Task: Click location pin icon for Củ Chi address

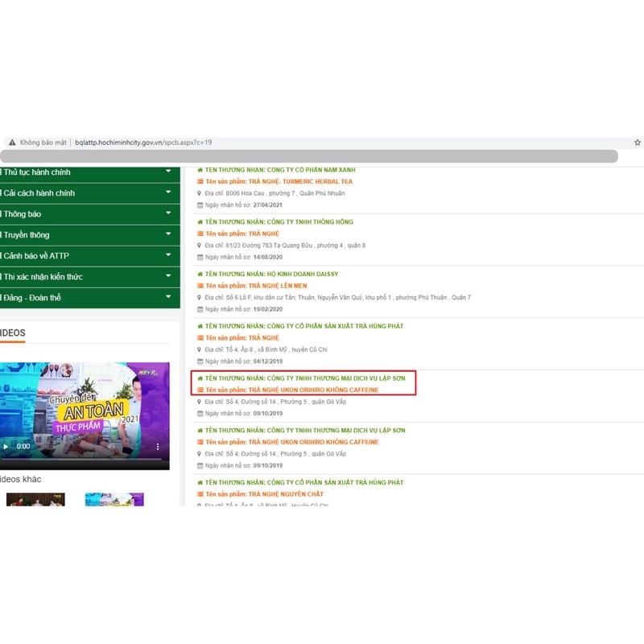Action: (200, 350)
